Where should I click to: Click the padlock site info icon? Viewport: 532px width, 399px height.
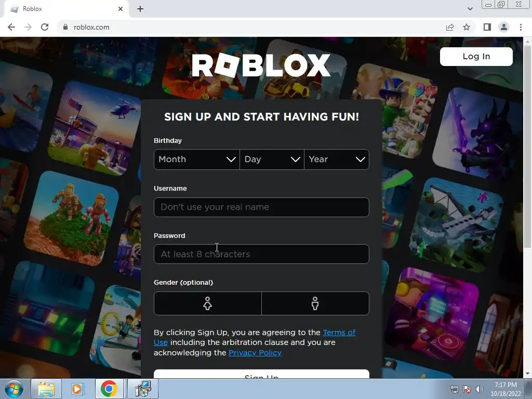pyautogui.click(x=65, y=27)
